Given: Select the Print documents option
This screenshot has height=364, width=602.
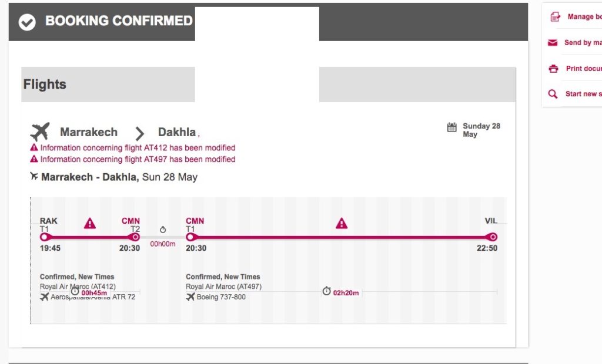Looking at the screenshot, I should pos(583,69).
